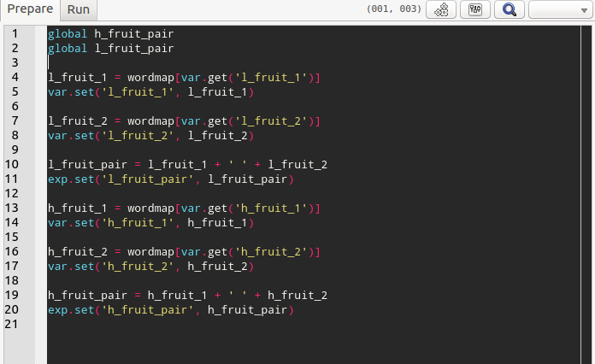The height and width of the screenshot is (364, 595).
Task: Click line number 1 in the gutter
Action: coord(15,33)
